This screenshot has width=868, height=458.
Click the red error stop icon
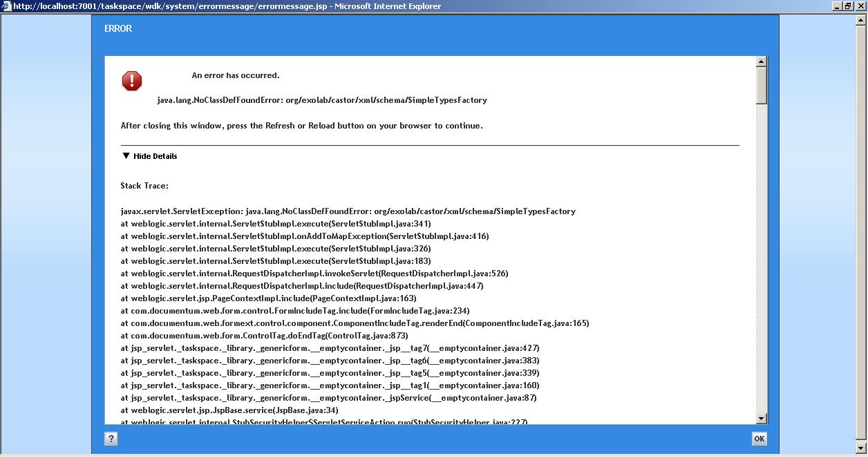tap(132, 81)
